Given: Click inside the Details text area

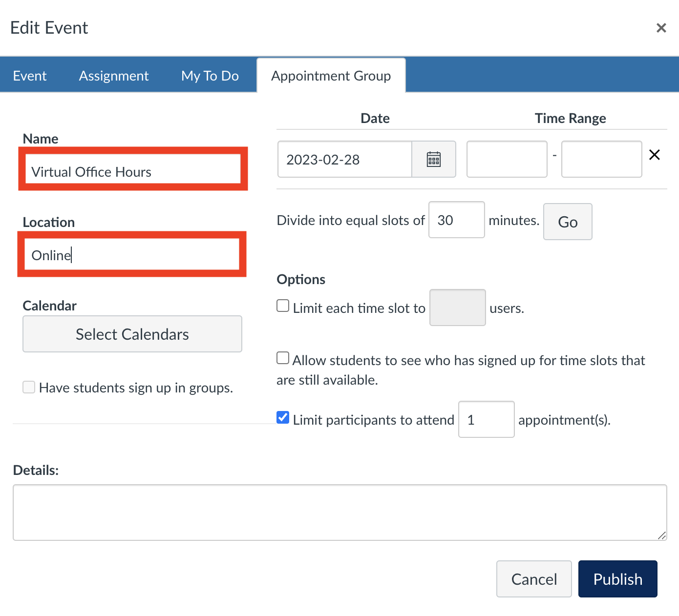Looking at the screenshot, I should [x=340, y=513].
